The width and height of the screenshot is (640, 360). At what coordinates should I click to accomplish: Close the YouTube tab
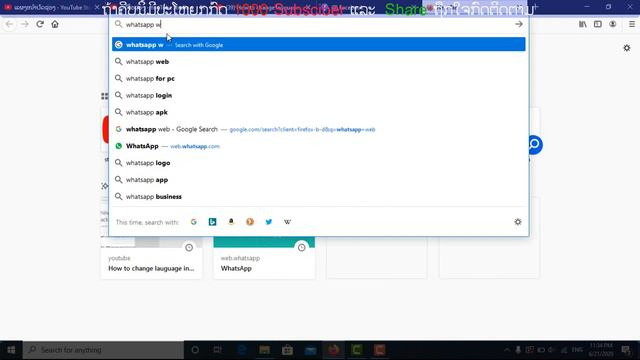97,7
